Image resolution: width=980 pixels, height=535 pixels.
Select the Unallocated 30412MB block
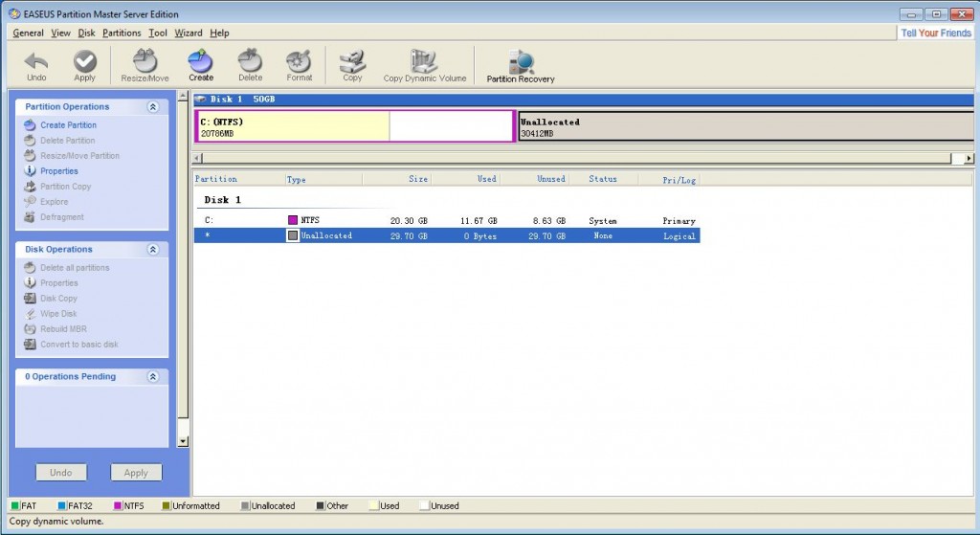click(x=745, y=126)
